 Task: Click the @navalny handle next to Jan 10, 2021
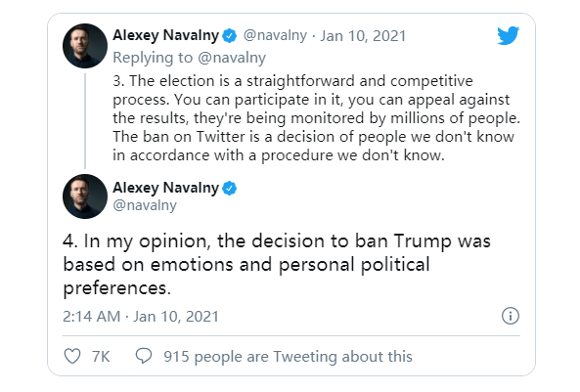(x=275, y=35)
